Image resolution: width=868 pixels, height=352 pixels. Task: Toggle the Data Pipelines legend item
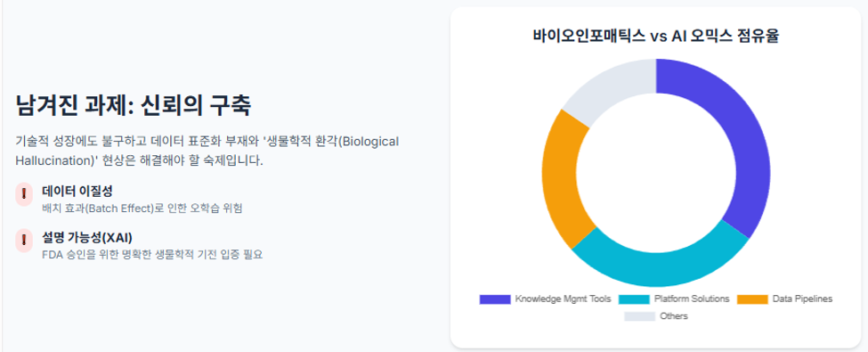tap(784, 299)
